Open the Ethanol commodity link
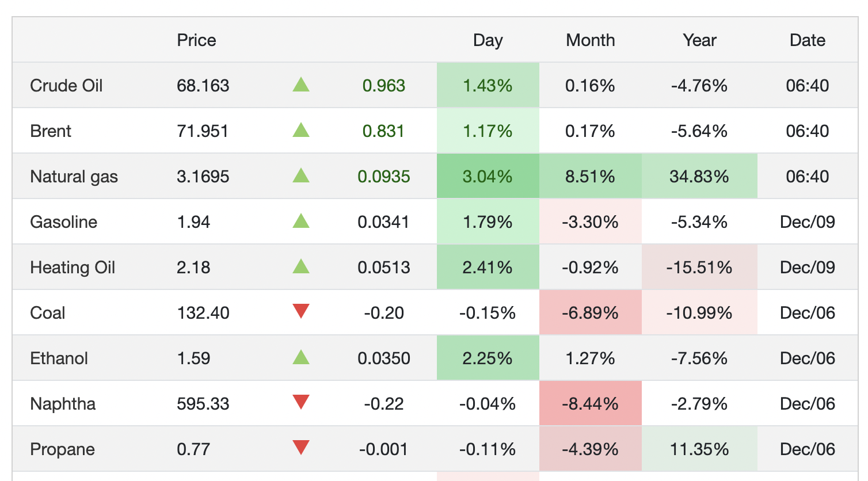The image size is (868, 481). [x=59, y=358]
